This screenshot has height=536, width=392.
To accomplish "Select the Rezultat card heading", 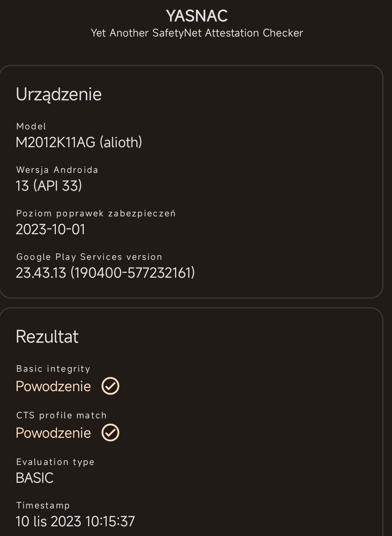I will click(47, 337).
